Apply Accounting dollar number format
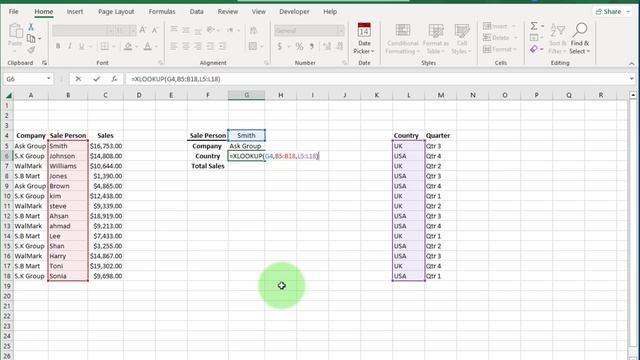 tap(280, 47)
